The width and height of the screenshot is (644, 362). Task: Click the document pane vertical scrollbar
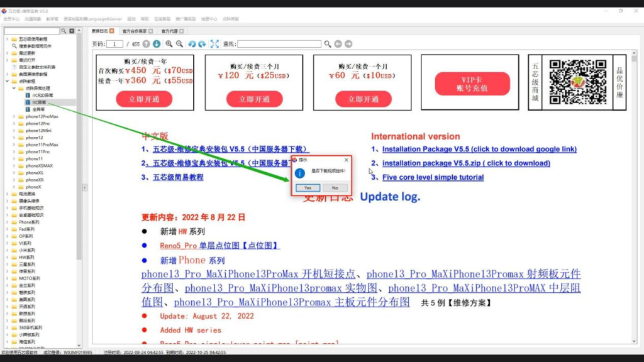tap(634, 197)
